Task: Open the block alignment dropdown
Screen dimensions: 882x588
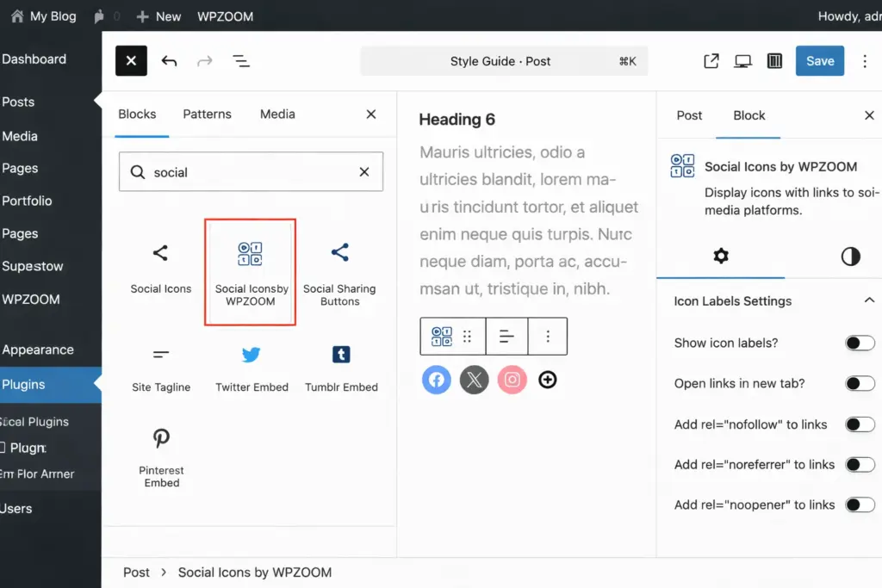Action: coord(507,337)
